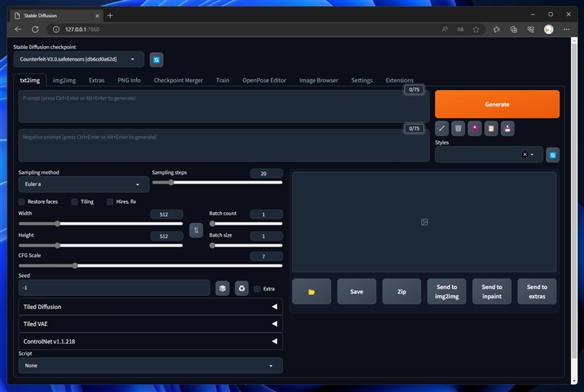Enable the Hires. fix checkbox
Viewport: 584px width, 392px height.
tap(110, 201)
